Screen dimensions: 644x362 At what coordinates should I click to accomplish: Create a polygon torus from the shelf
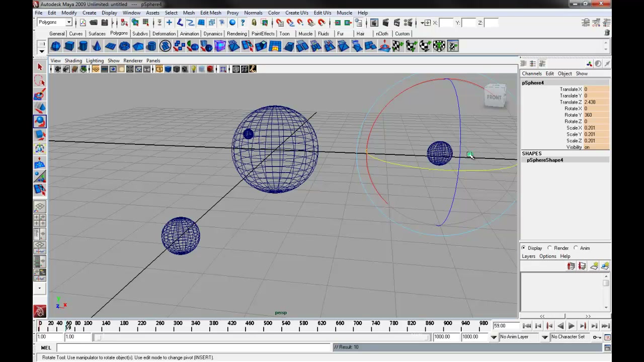(x=124, y=46)
